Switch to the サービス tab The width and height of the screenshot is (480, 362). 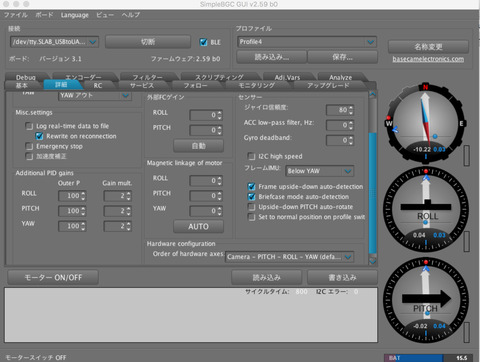point(142,85)
